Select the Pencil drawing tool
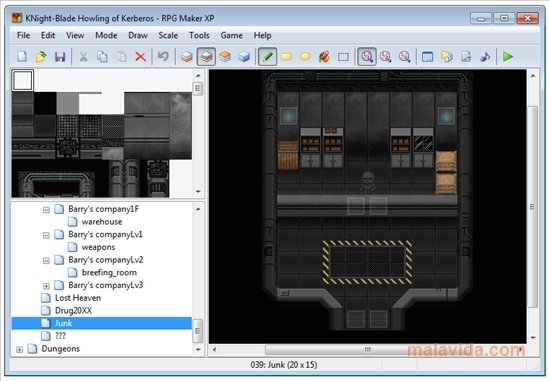The width and height of the screenshot is (549, 381). coord(267,57)
